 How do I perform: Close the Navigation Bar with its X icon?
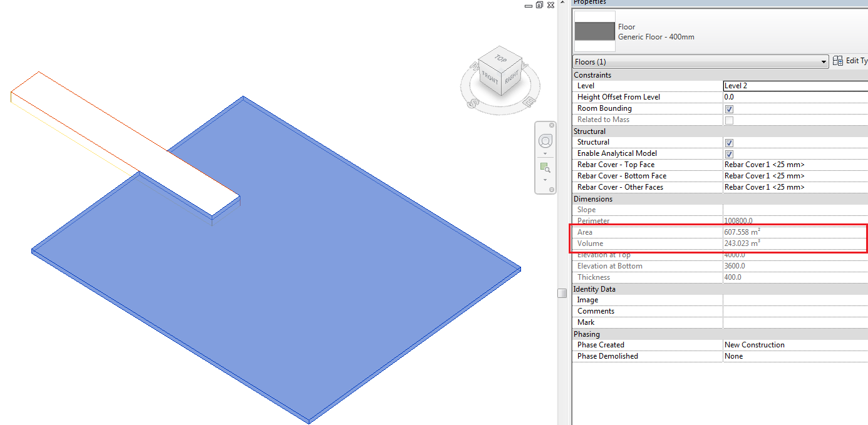[x=552, y=125]
